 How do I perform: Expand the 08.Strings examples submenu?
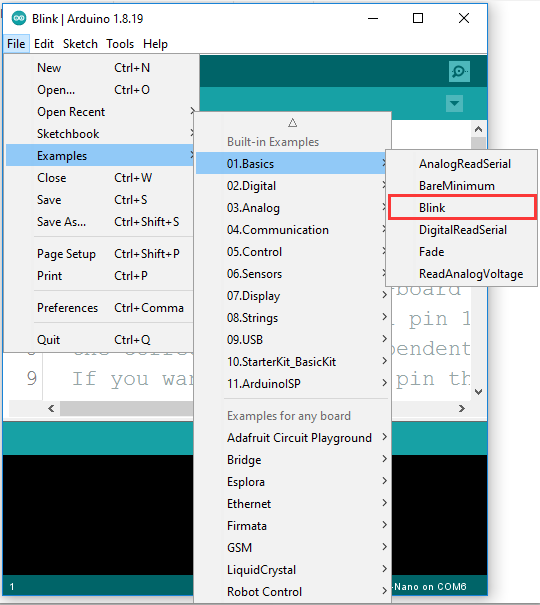click(x=292, y=318)
